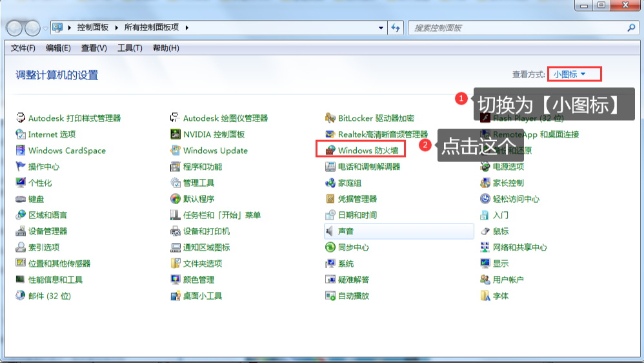
Task: Open the 同步中心 green icon
Action: [330, 247]
